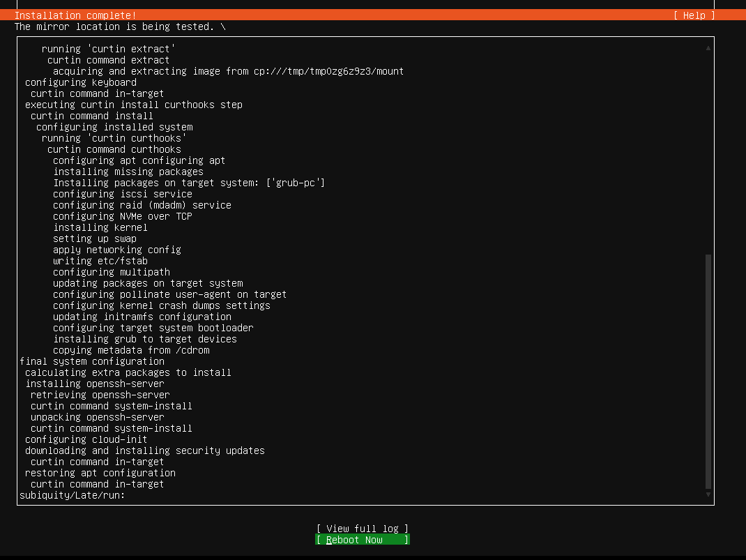Select the 'configuring cloud-init' log line
The image size is (746, 560).
85,439
